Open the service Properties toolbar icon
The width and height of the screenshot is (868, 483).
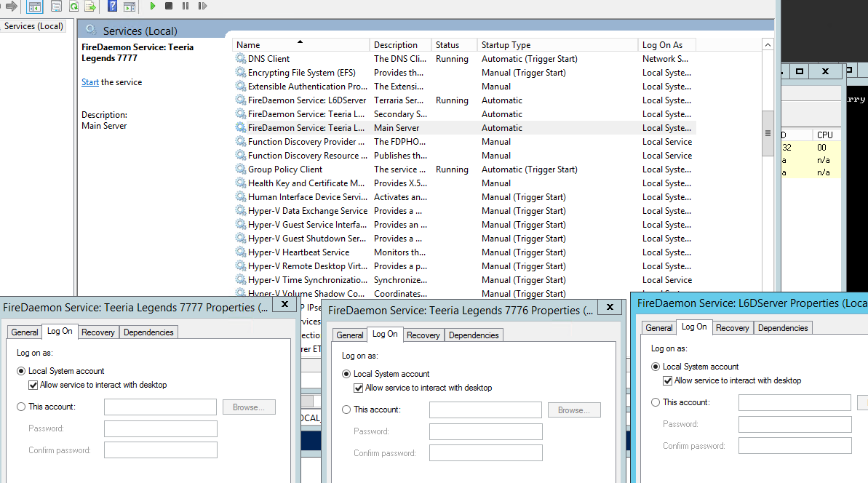56,7
